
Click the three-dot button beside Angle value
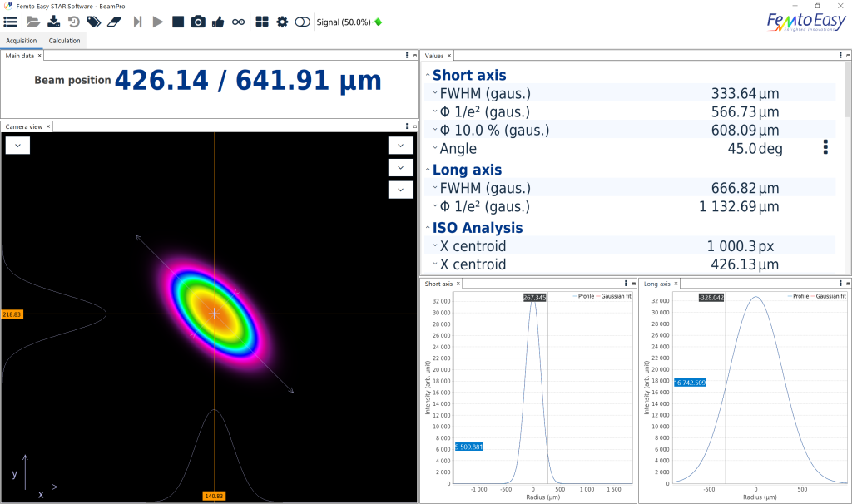click(x=825, y=147)
